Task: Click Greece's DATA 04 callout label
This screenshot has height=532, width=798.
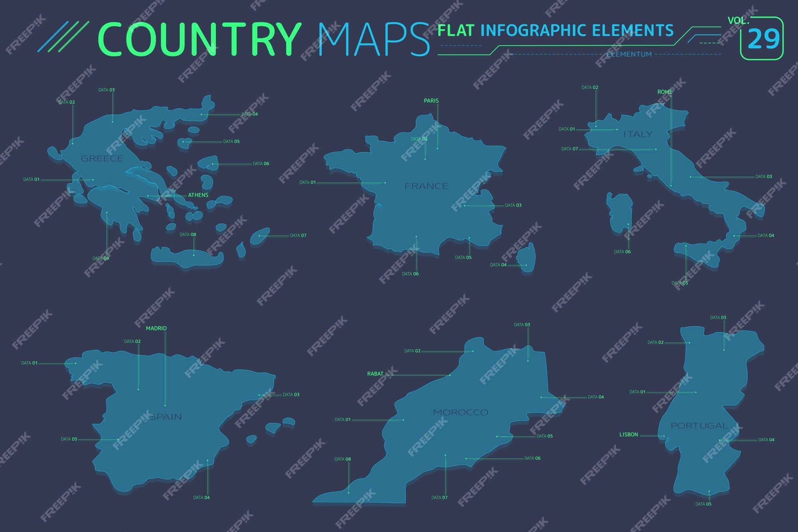Action: tap(250, 114)
